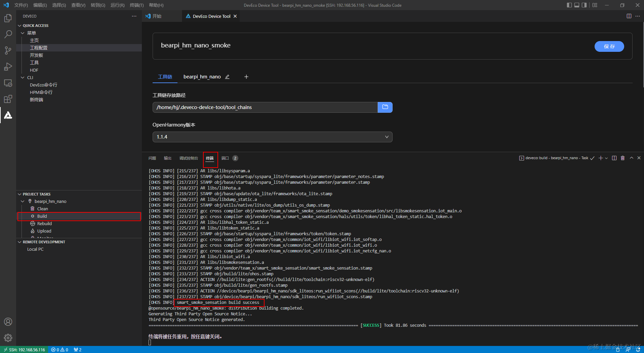Collapse the QUICK ACCESS section
This screenshot has width=644, height=353.
point(19,26)
